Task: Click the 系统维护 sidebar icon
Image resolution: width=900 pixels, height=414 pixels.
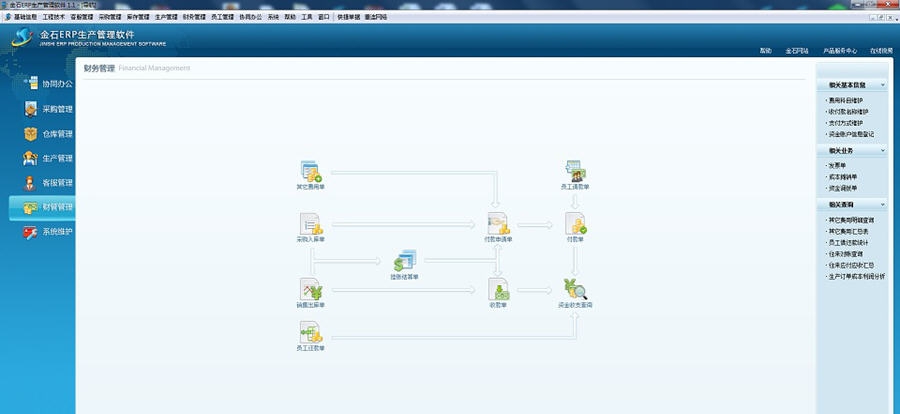Action: pyautogui.click(x=30, y=233)
